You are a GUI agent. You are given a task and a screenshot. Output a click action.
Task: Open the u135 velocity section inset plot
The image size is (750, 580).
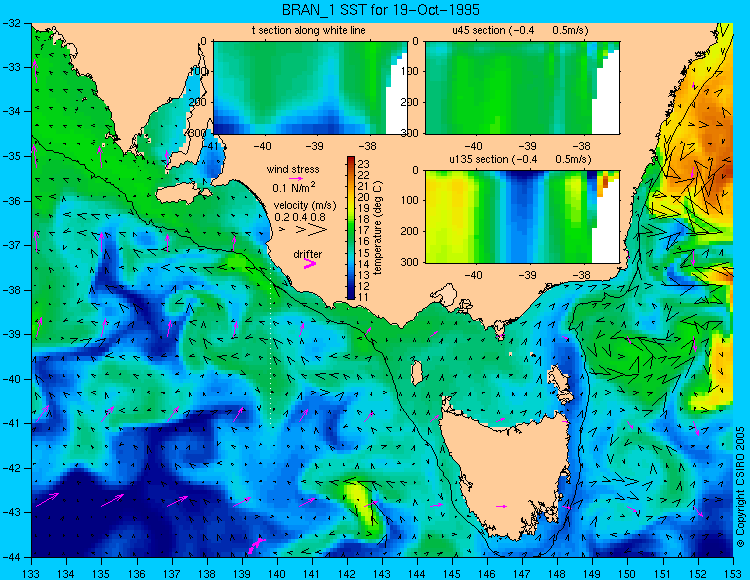pyautogui.click(x=522, y=217)
